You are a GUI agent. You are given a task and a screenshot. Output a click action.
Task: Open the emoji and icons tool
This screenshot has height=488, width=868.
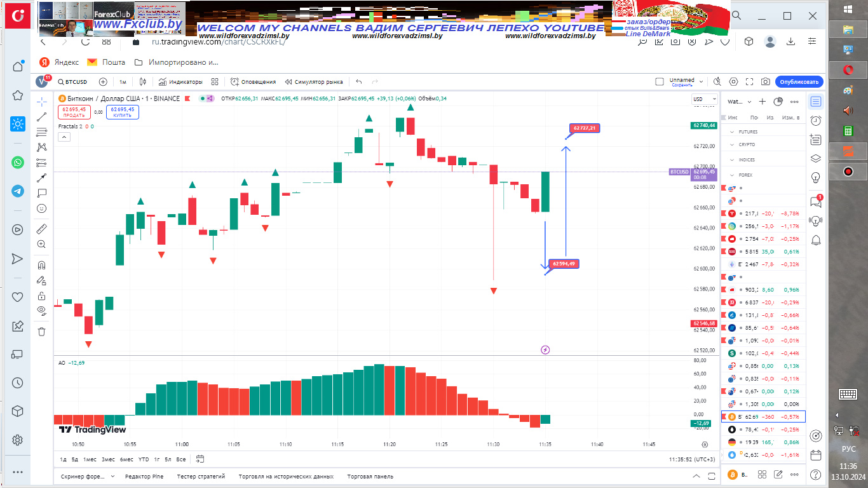pos(42,208)
